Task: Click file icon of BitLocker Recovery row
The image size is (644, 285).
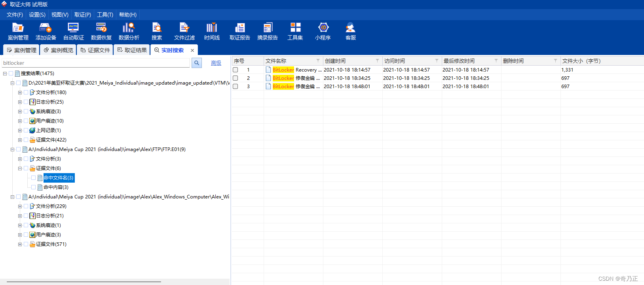Action: coord(268,70)
